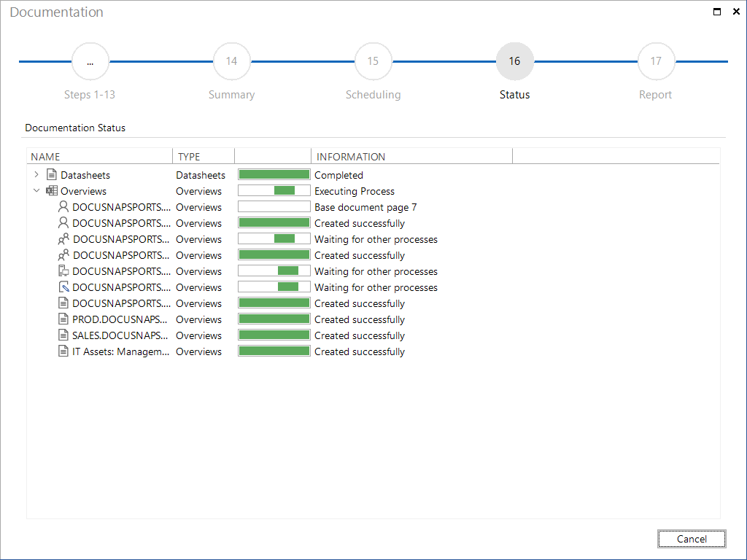Click the computer-document icon in Waiting row
Screen dimensions: 747x560
(x=63, y=271)
